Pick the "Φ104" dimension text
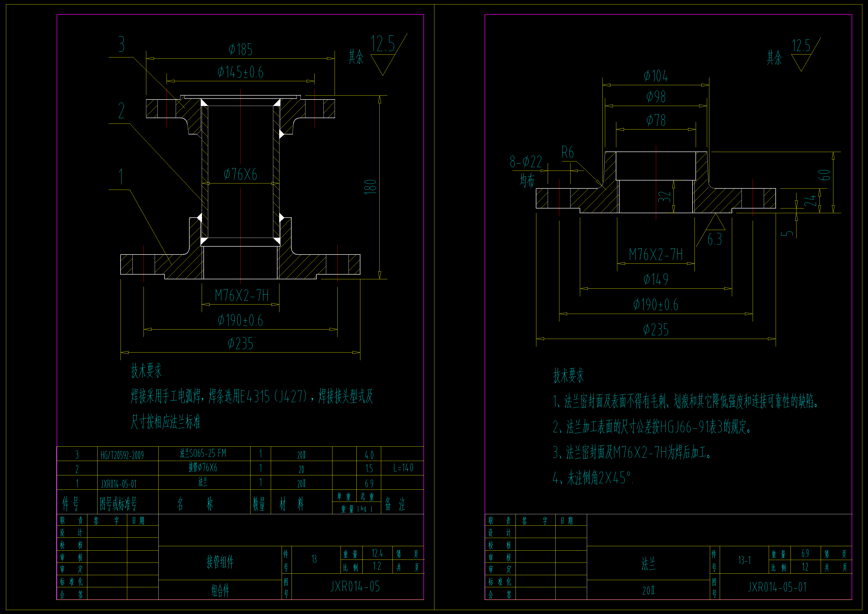 (x=656, y=76)
